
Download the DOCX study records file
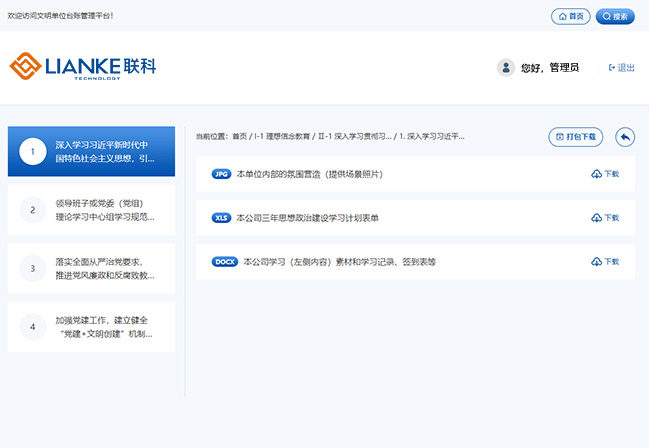point(605,261)
